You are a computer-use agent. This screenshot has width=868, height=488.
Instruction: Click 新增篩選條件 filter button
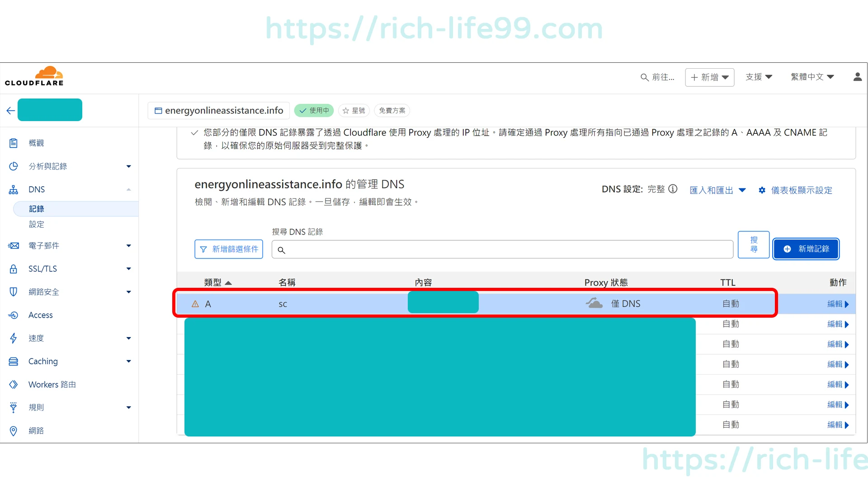(x=229, y=249)
